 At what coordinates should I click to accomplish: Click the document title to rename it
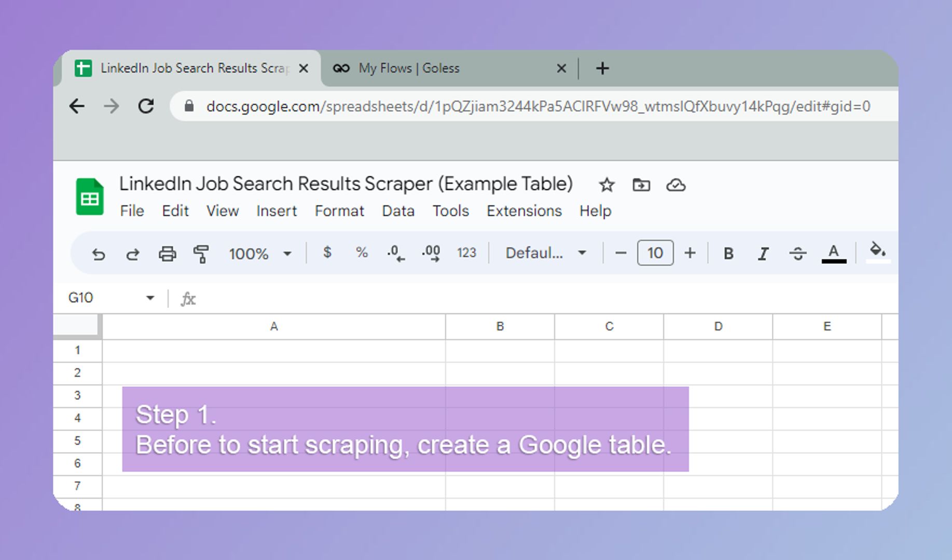coord(346,184)
